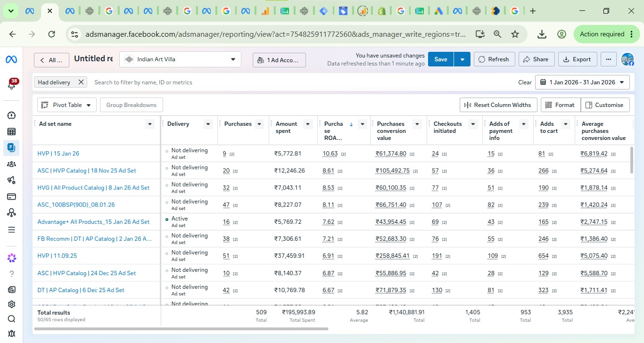Clear all filters with Clear link
644x343 pixels.
[x=525, y=82]
